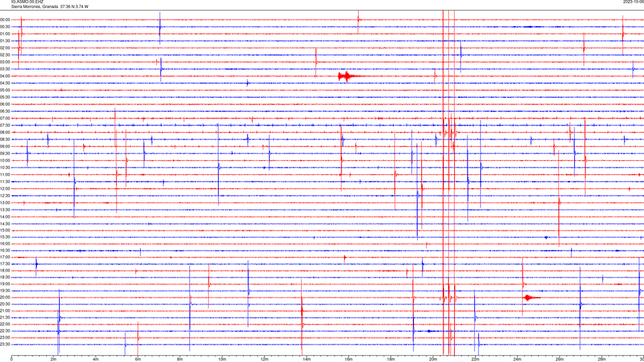Click the 12:30 time row label
The width and height of the screenshot is (644, 362).
pyautogui.click(x=5, y=195)
